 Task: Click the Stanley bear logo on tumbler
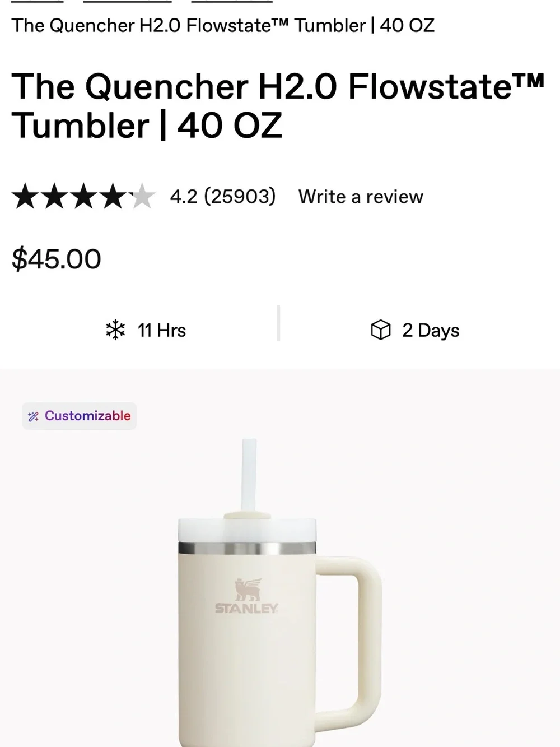247,596
